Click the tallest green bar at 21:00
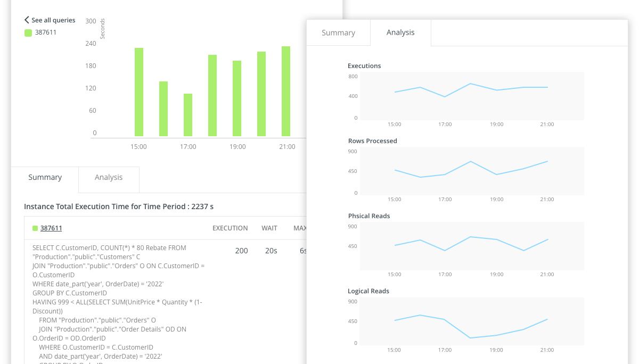Image resolution: width=639 pixels, height=364 pixels. pyautogui.click(x=286, y=90)
